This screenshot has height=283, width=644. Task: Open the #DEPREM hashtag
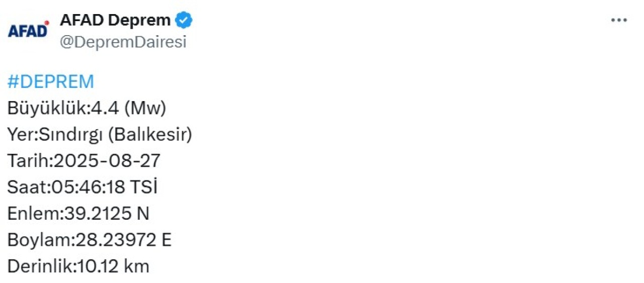pos(51,81)
